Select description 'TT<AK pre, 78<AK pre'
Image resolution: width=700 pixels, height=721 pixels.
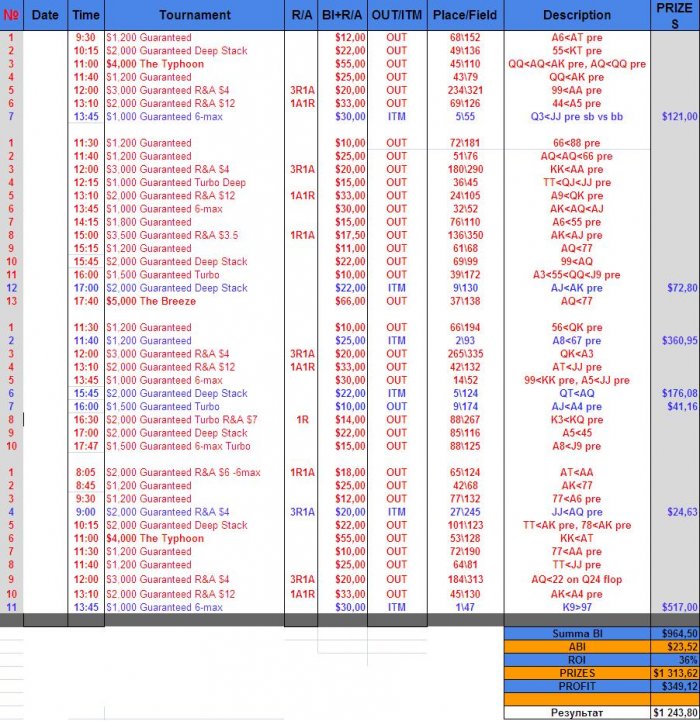[x=577, y=525]
